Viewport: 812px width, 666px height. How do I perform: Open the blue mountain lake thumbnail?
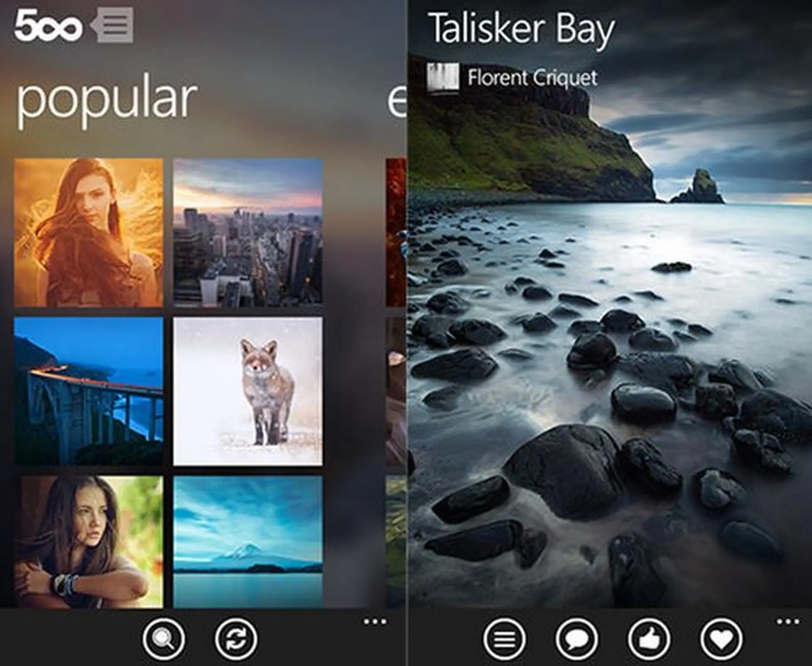tap(248, 542)
